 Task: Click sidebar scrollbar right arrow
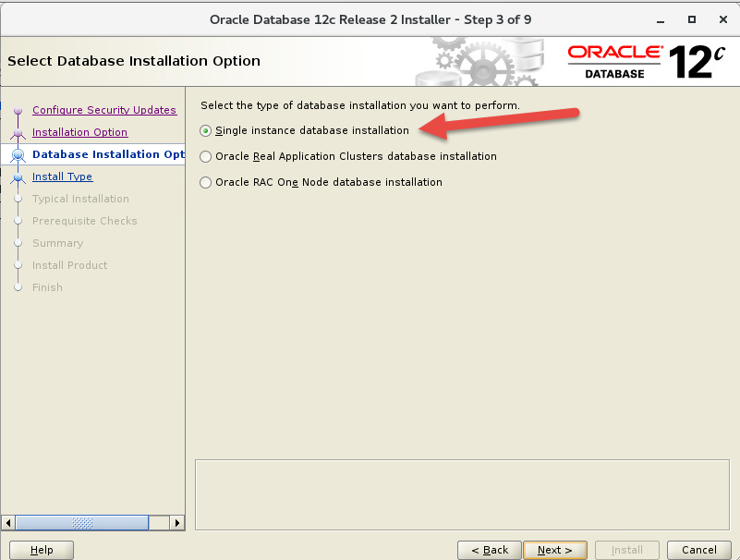tap(177, 523)
